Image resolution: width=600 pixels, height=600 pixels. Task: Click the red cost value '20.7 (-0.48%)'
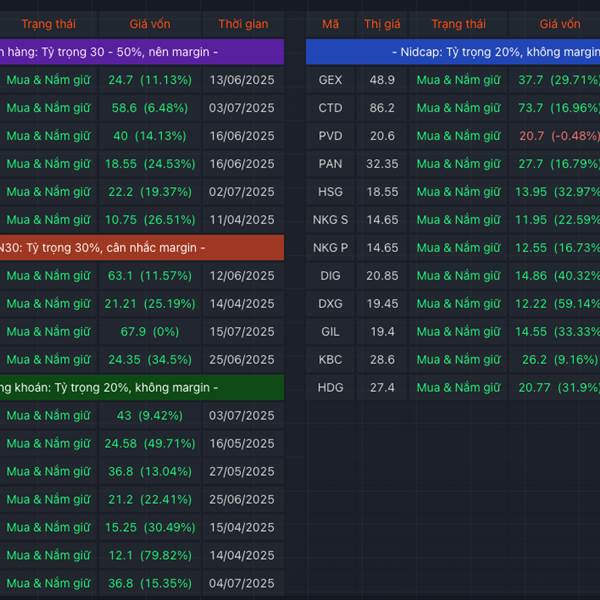click(x=559, y=136)
